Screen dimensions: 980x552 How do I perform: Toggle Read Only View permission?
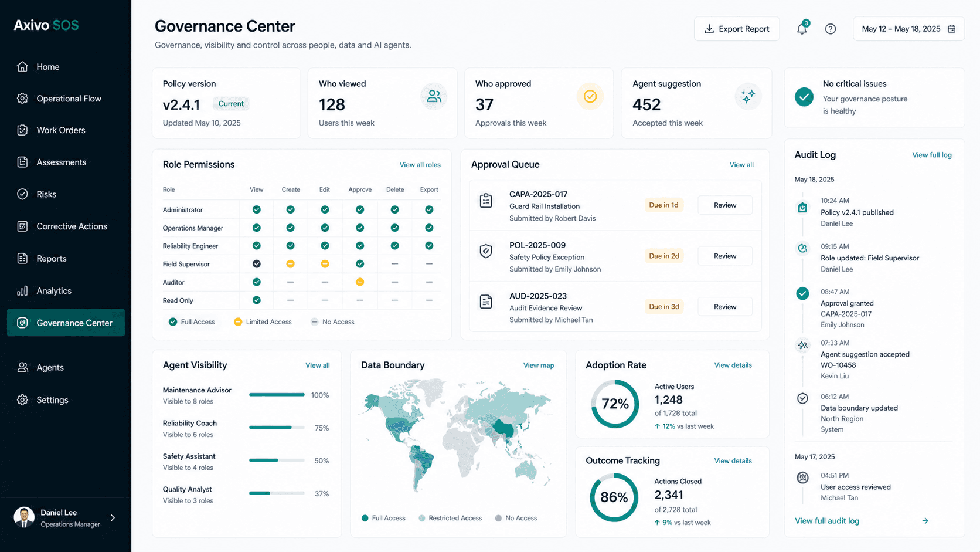pos(257,300)
